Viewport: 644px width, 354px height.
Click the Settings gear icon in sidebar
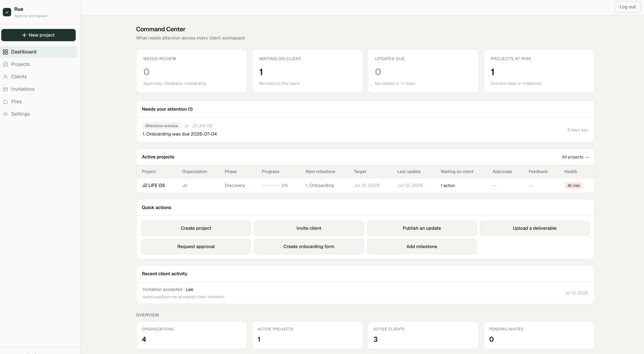point(5,114)
